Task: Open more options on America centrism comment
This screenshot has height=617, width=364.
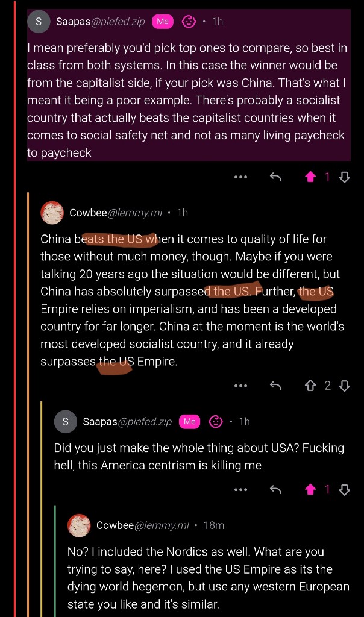Action: 241,489
